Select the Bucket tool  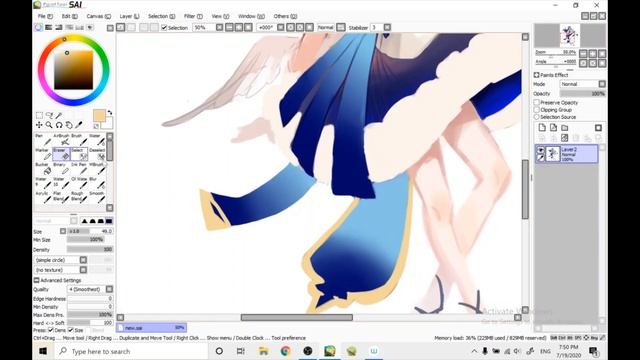pos(43,169)
